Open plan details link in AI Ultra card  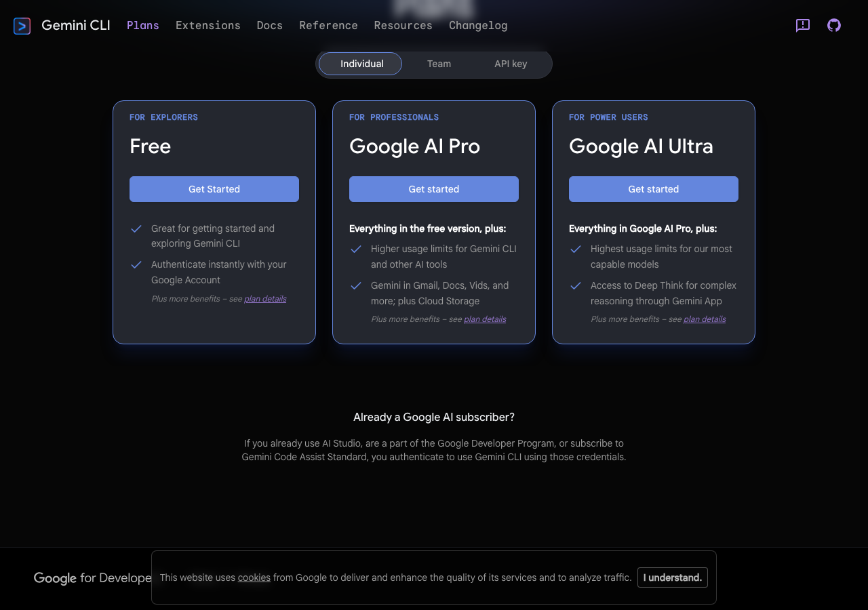[x=705, y=319]
